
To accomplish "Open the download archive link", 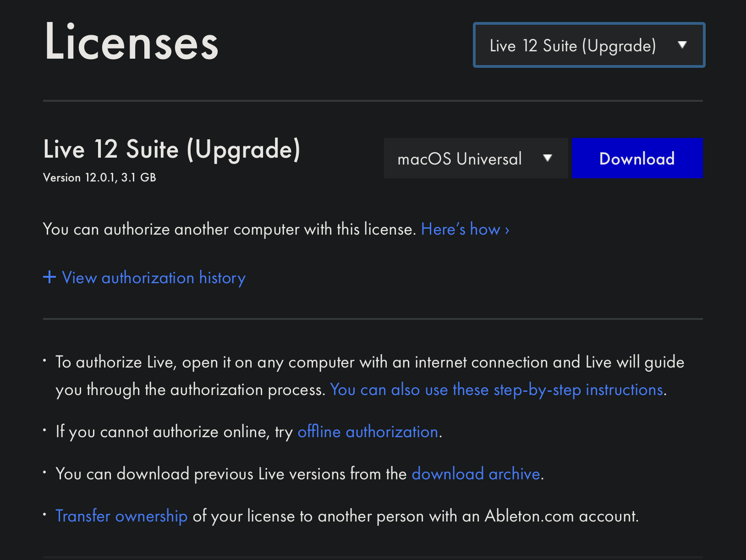I will click(476, 474).
